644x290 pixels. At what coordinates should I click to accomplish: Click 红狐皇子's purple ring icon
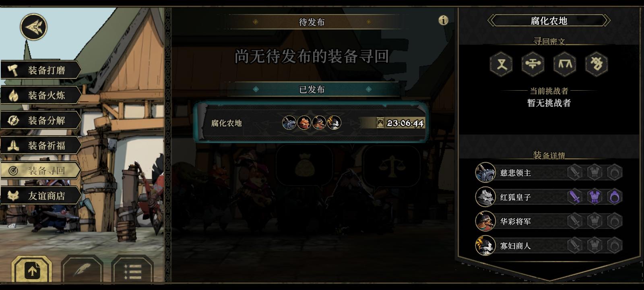pyautogui.click(x=615, y=197)
